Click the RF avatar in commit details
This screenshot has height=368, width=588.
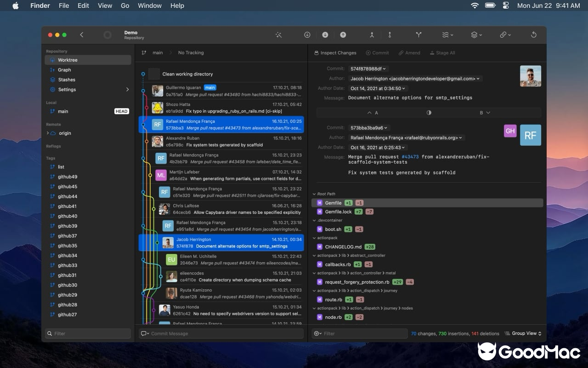[x=531, y=135]
